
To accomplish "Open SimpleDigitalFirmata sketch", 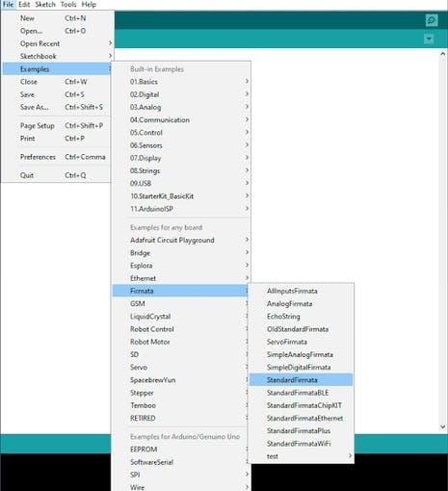I will pos(302,368).
